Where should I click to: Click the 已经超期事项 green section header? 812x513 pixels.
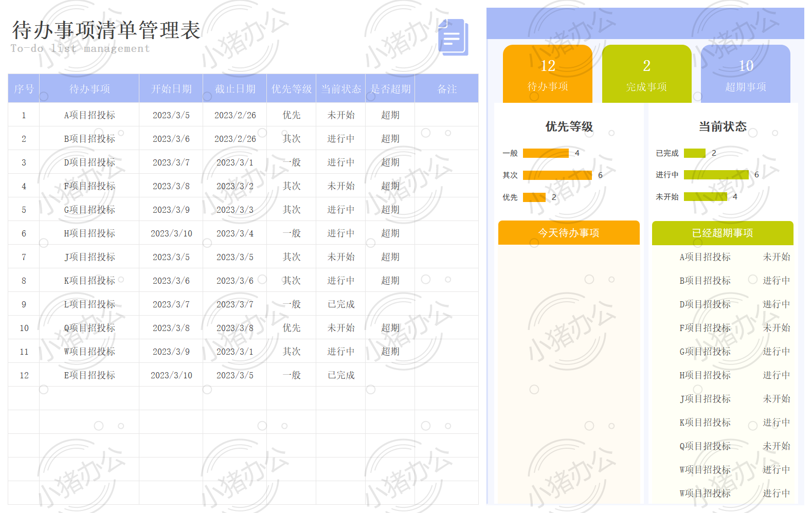(x=723, y=233)
